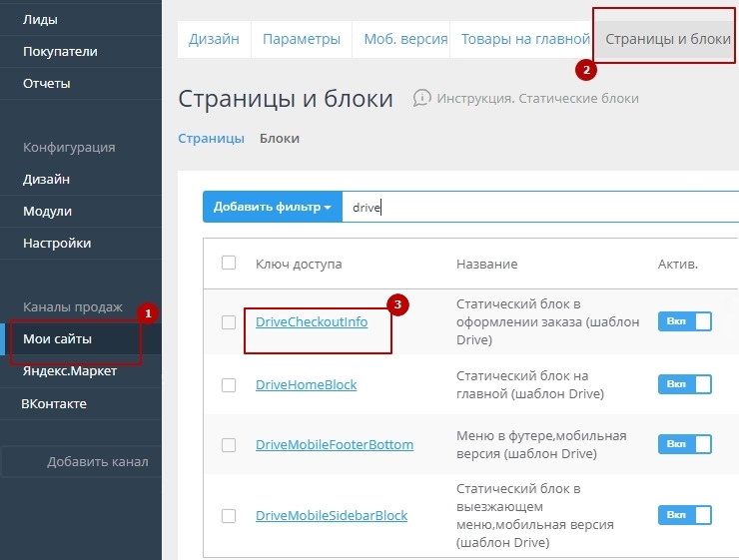Open the DriveMobileFooterBottom block link
This screenshot has width=739, height=560.
pos(335,444)
